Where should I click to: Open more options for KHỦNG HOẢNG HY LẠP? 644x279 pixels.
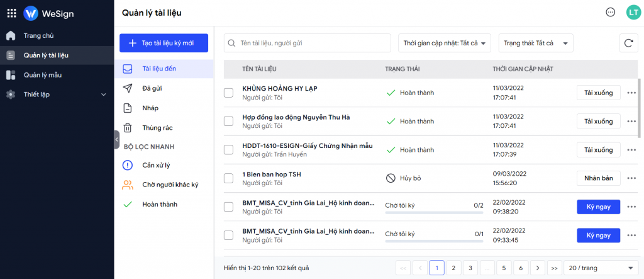631,93
